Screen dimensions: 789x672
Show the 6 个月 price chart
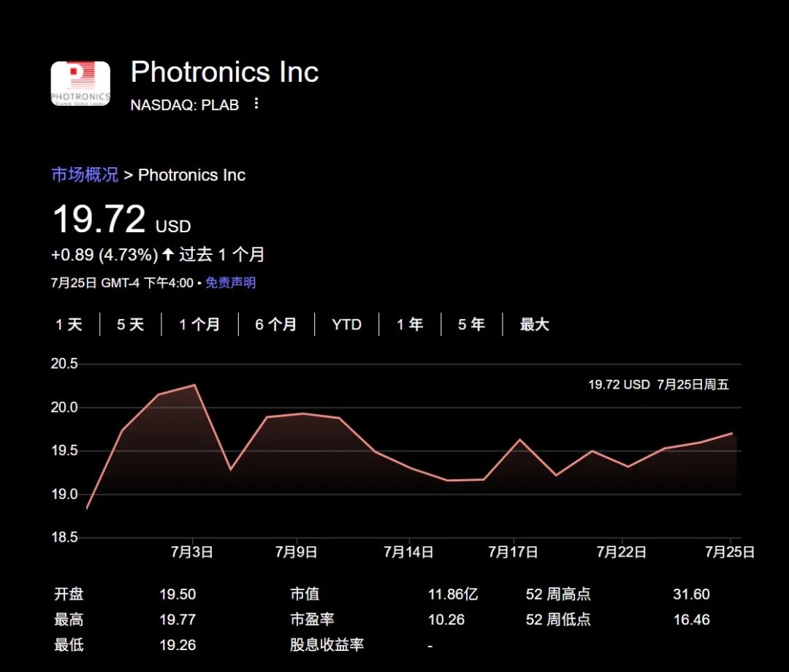coord(275,324)
